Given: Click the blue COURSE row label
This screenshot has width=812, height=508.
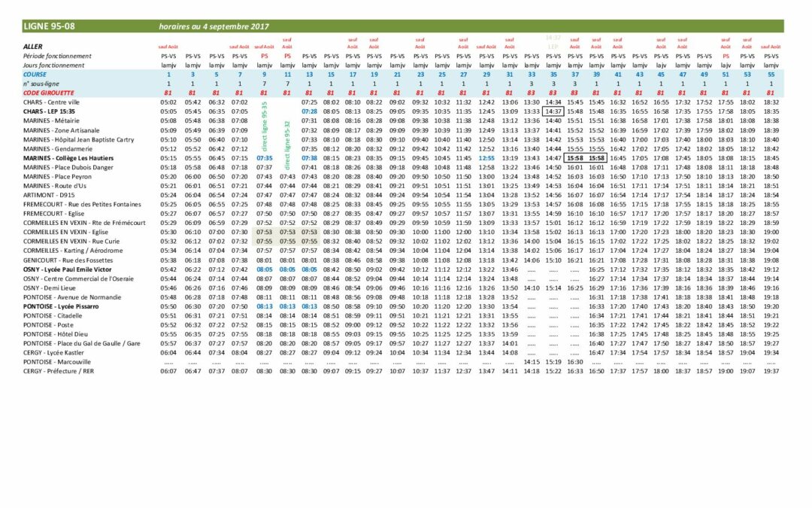Looking at the screenshot, I should tap(35, 75).
